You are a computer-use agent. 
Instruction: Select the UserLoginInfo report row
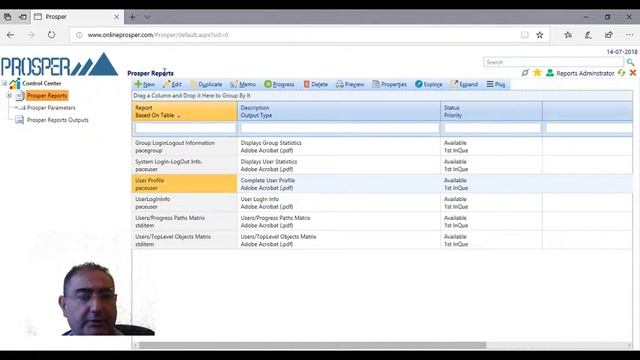[x=382, y=203]
